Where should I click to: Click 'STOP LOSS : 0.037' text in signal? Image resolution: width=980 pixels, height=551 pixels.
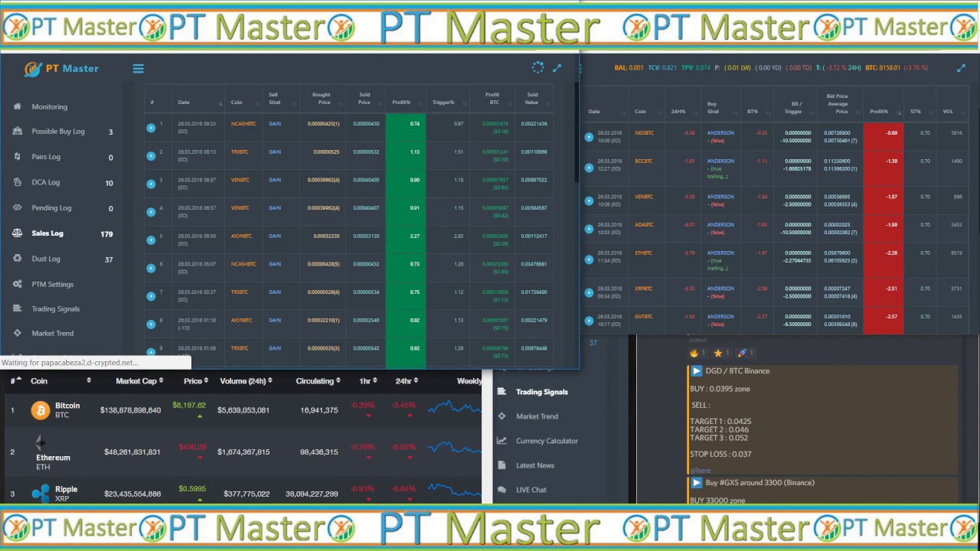pyautogui.click(x=720, y=455)
